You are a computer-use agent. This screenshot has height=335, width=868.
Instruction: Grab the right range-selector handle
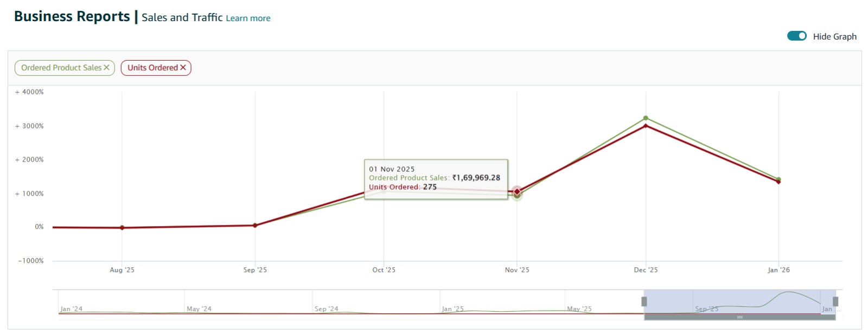(835, 301)
